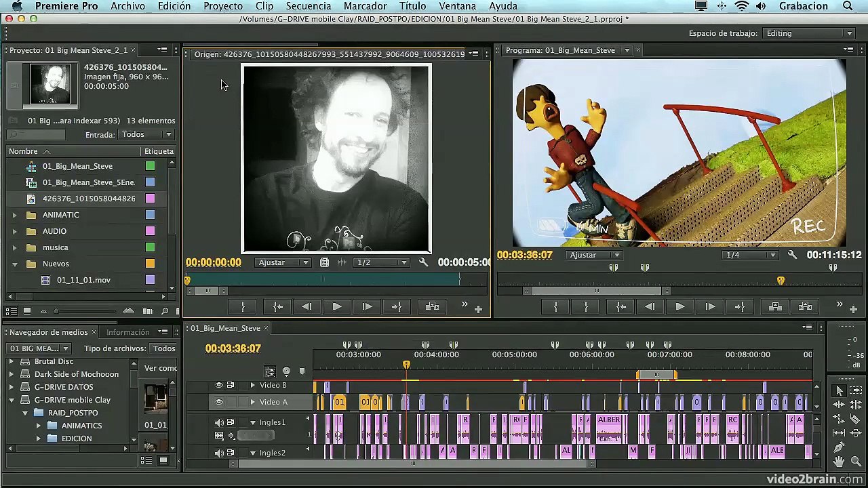Select the Pen tool in tools panel
This screenshot has height=488, width=868.
(x=839, y=447)
